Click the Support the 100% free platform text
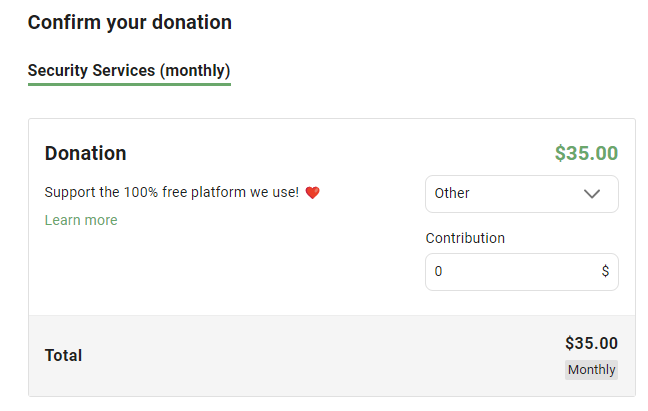648x411 pixels. (172, 192)
